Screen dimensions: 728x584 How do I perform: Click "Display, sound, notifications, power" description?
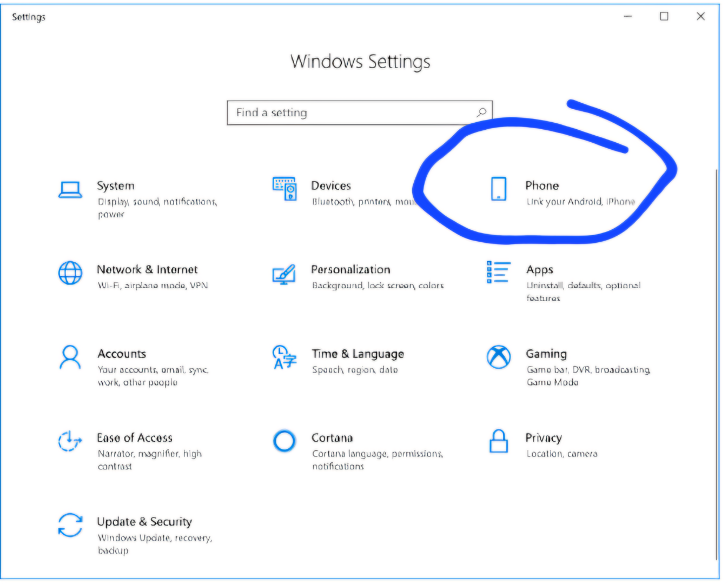coord(157,208)
